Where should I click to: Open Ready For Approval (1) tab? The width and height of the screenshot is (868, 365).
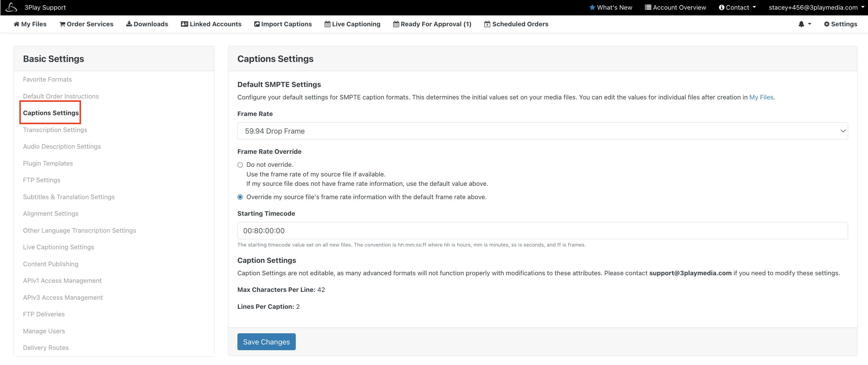[432, 24]
